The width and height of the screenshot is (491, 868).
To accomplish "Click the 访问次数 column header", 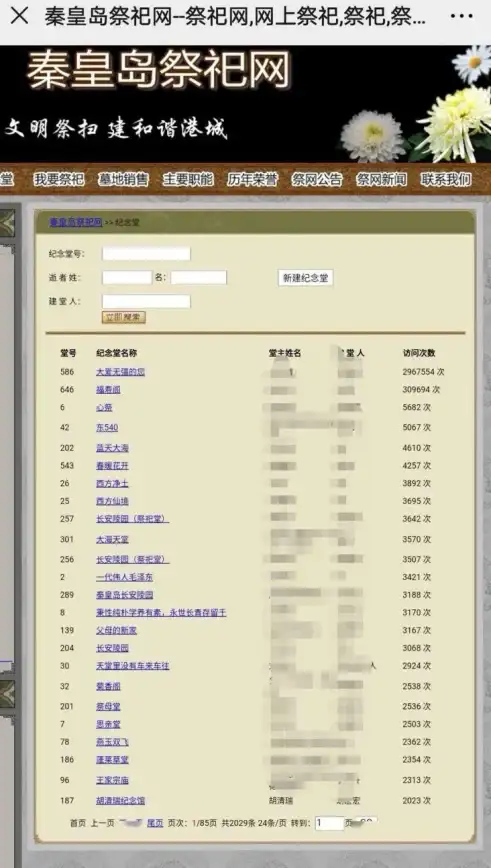I will (x=419, y=353).
